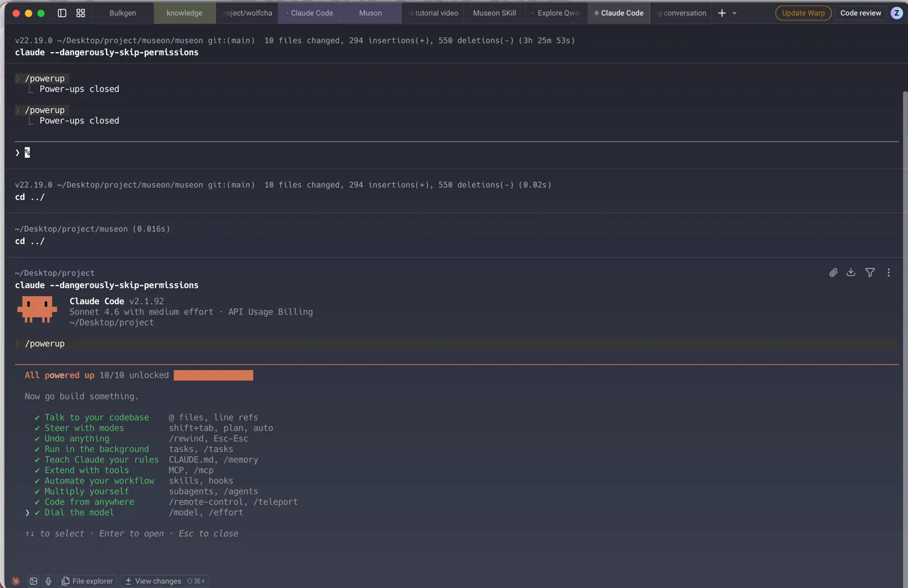Switch to the Museon SKill tab
The image size is (908, 588).
pos(495,13)
